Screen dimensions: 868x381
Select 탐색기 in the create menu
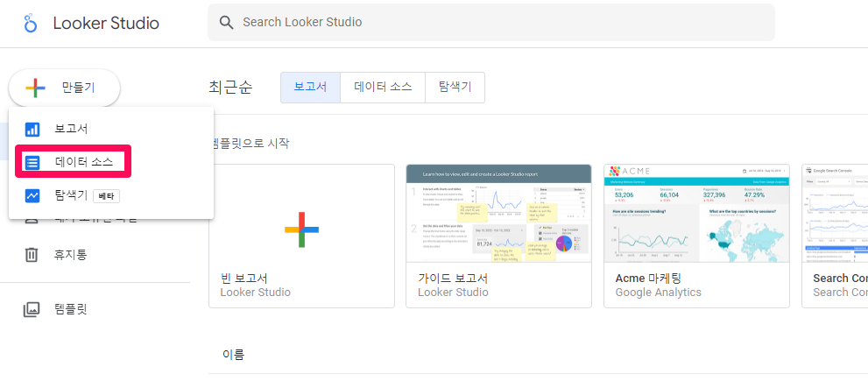(x=110, y=195)
